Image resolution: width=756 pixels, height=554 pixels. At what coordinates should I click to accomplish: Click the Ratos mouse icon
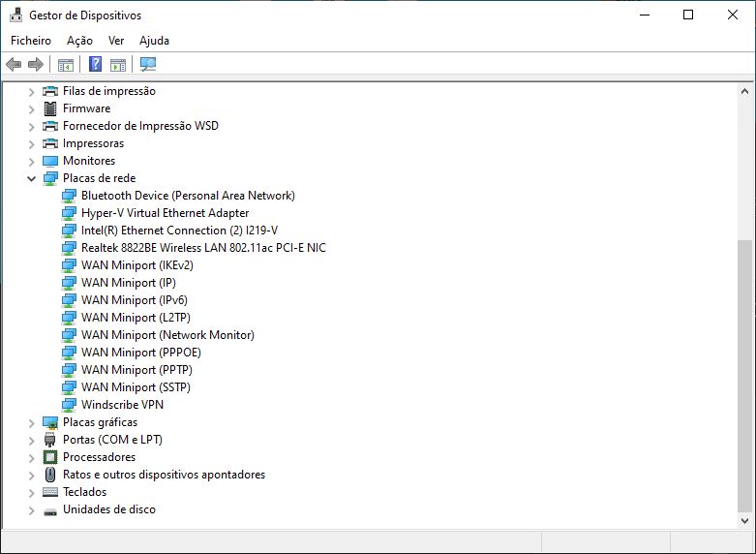pos(50,475)
